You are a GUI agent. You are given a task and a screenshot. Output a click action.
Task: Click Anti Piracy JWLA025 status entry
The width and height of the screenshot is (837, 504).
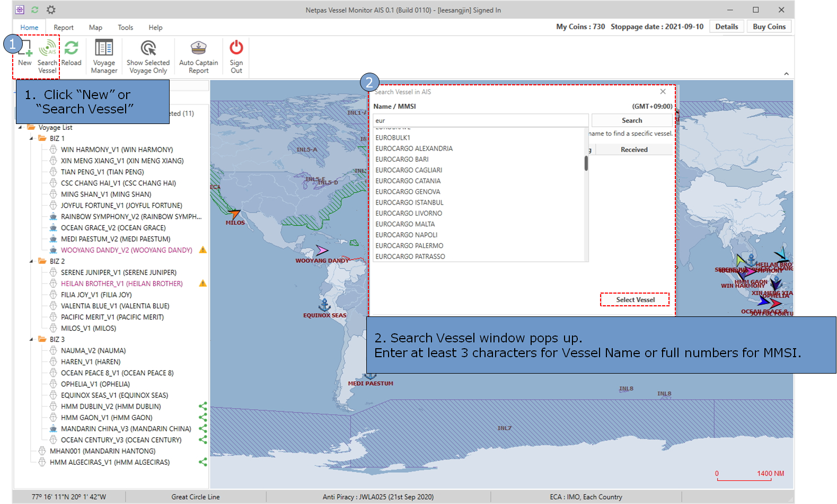coord(378,497)
